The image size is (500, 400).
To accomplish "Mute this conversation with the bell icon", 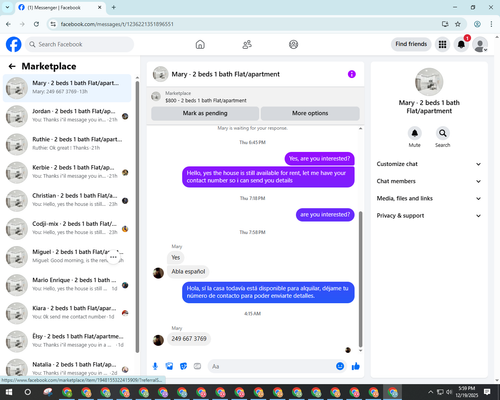I will (414, 133).
